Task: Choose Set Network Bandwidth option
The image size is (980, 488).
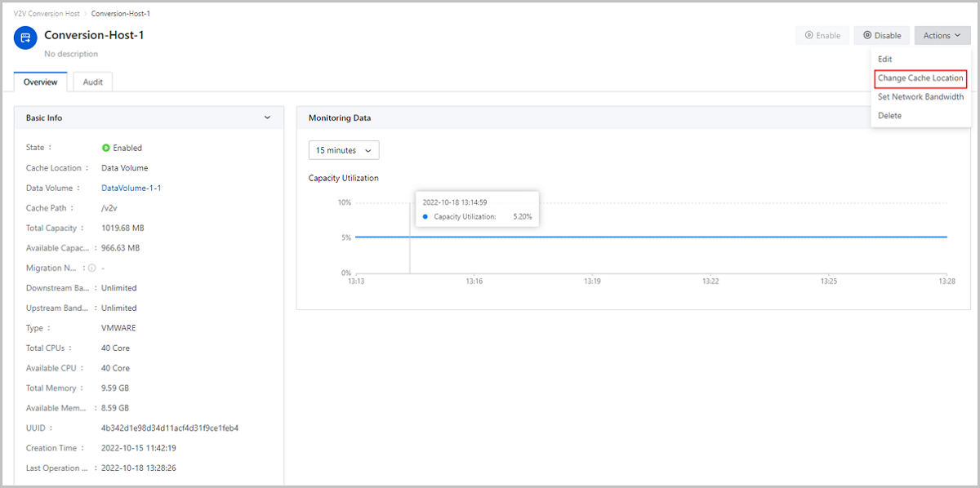Action: (x=920, y=97)
